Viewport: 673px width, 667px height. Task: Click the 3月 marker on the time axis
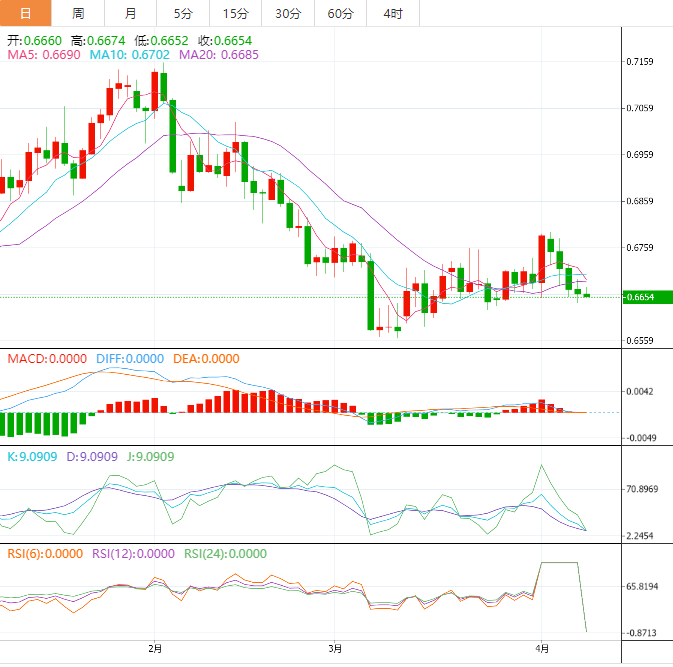[335, 650]
